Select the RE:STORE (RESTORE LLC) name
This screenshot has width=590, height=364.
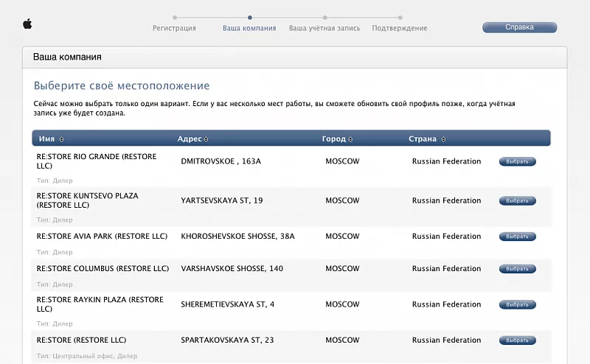click(81, 340)
